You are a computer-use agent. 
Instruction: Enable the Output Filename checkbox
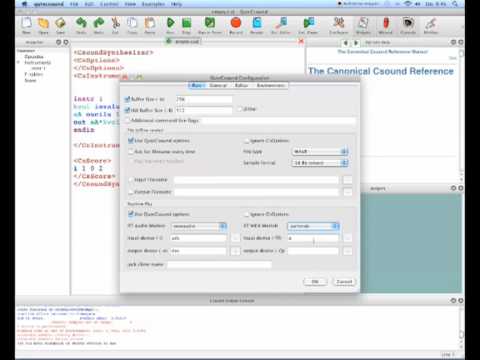pos(131,192)
